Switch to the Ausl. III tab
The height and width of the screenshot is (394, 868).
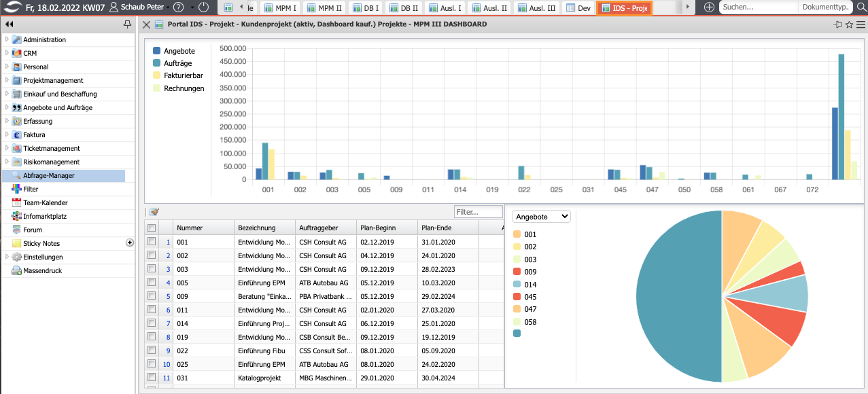(x=536, y=8)
